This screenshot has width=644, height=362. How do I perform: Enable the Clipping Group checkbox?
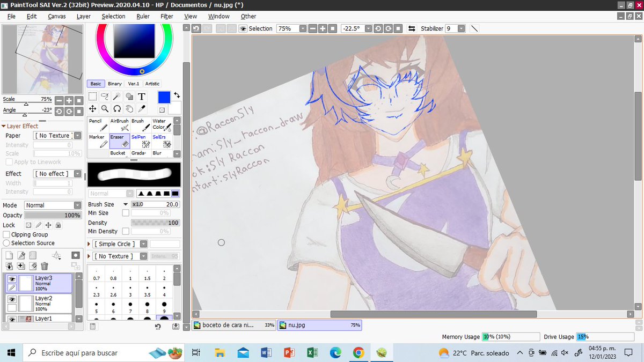[x=6, y=234]
